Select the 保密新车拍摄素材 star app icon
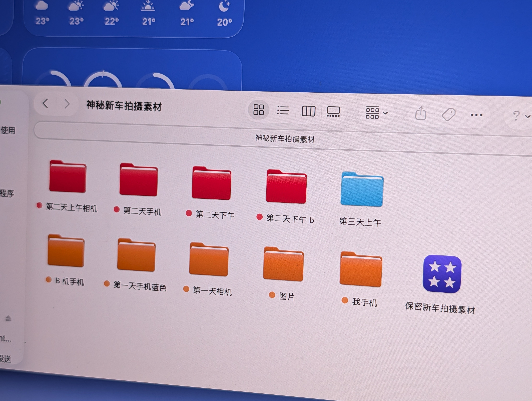This screenshot has height=401, width=532. click(x=442, y=274)
